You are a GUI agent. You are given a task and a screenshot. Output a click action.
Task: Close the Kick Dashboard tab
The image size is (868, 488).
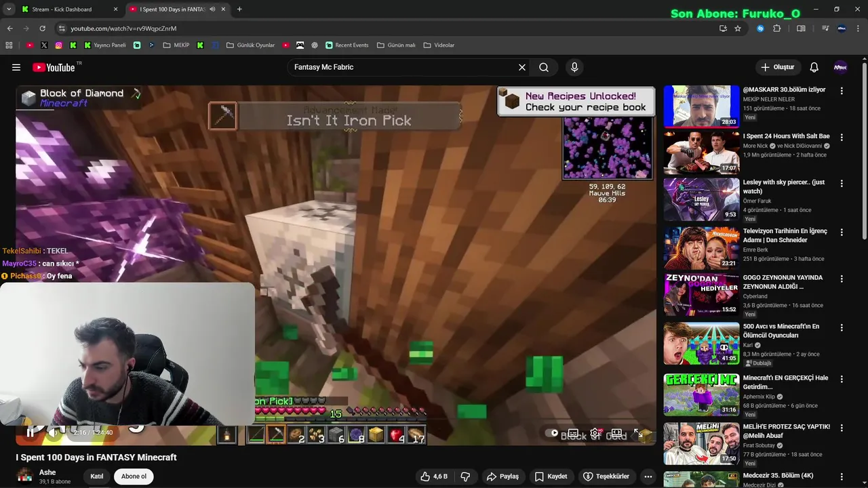click(115, 9)
